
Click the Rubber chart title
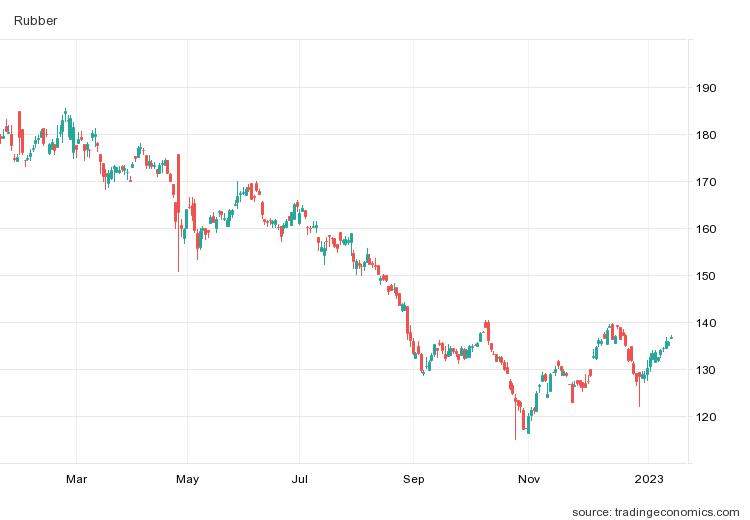click(x=35, y=19)
